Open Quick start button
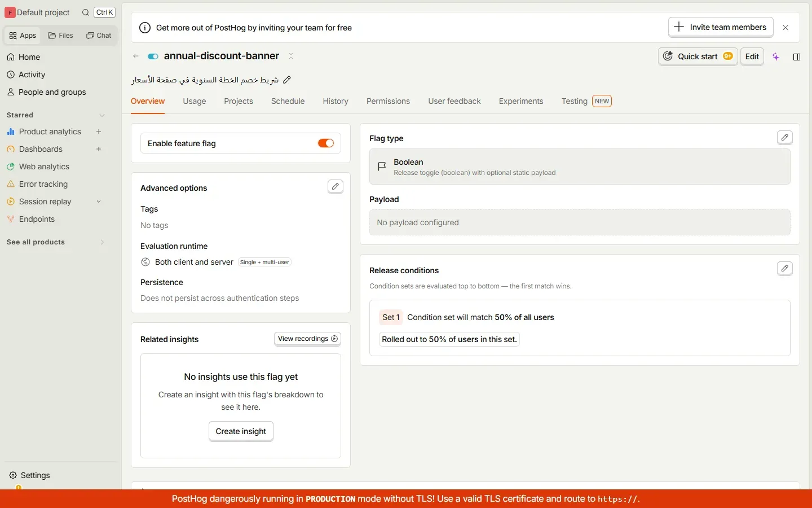This screenshot has height=508, width=812. coord(698,56)
